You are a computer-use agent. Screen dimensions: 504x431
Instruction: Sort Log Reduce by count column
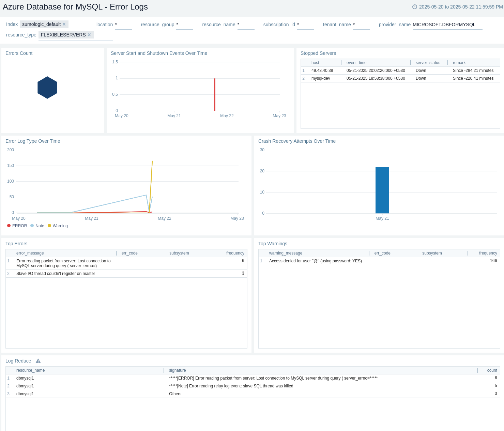click(x=492, y=370)
